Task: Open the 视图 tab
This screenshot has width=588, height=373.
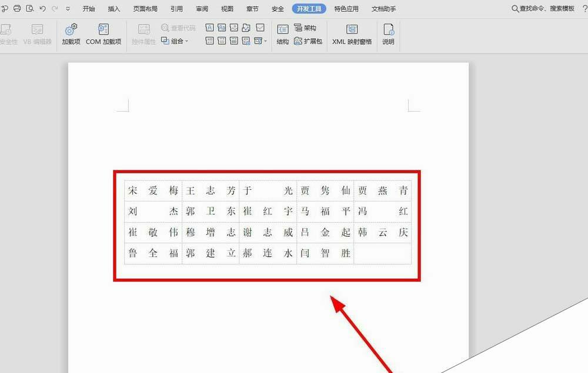Action: click(227, 9)
